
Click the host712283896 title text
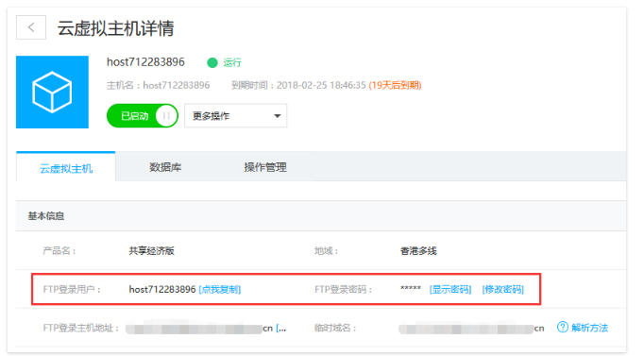[x=145, y=62]
